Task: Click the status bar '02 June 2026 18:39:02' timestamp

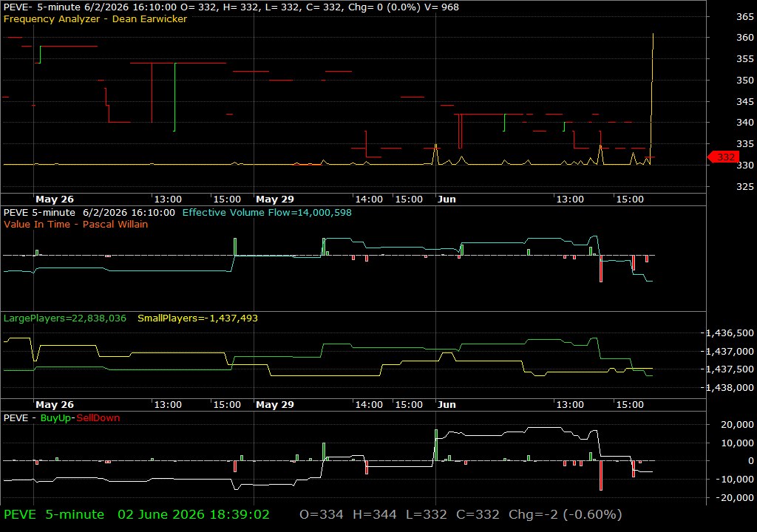Action: pyautogui.click(x=194, y=514)
